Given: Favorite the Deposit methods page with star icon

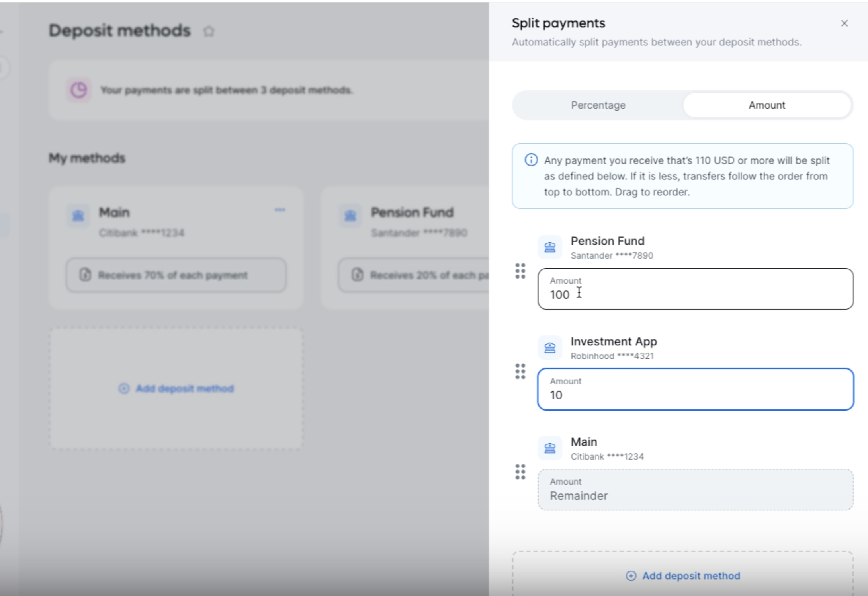Looking at the screenshot, I should click(x=209, y=31).
